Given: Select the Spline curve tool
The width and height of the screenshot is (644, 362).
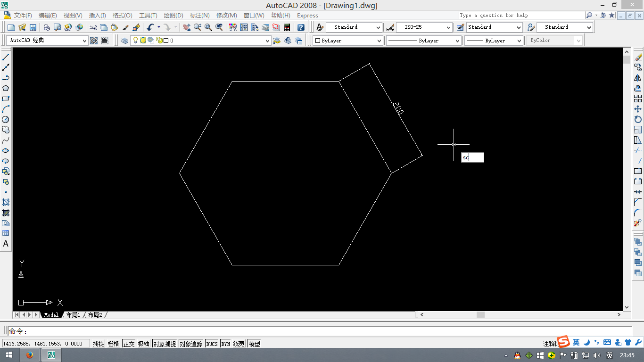Looking at the screenshot, I should pos(6,140).
